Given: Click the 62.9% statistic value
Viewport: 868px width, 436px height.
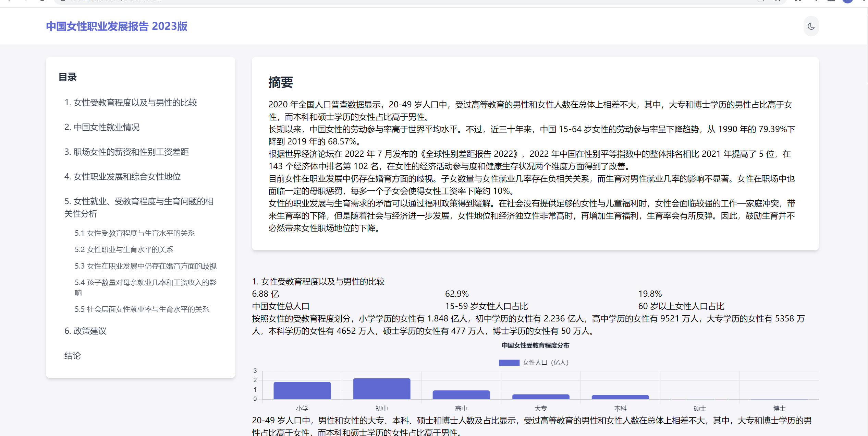Looking at the screenshot, I should 457,294.
